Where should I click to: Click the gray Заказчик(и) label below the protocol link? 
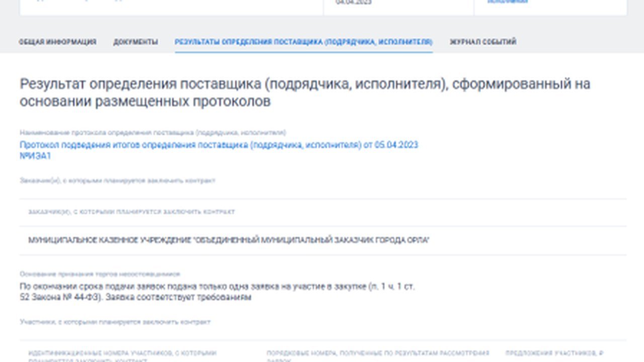[x=117, y=180]
